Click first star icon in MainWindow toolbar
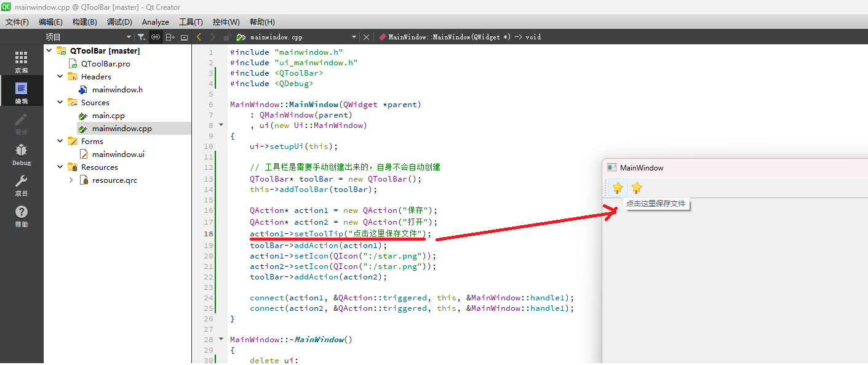 pos(618,188)
